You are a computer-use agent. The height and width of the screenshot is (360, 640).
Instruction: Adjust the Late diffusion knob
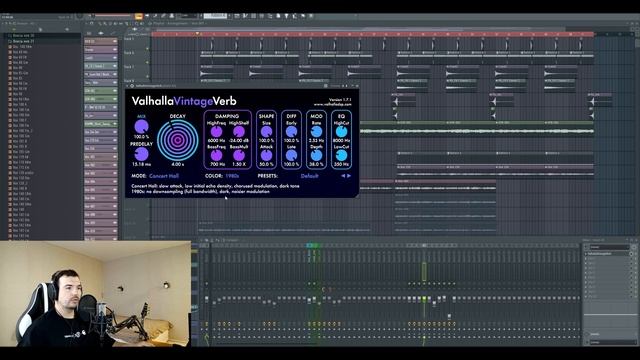point(291,155)
